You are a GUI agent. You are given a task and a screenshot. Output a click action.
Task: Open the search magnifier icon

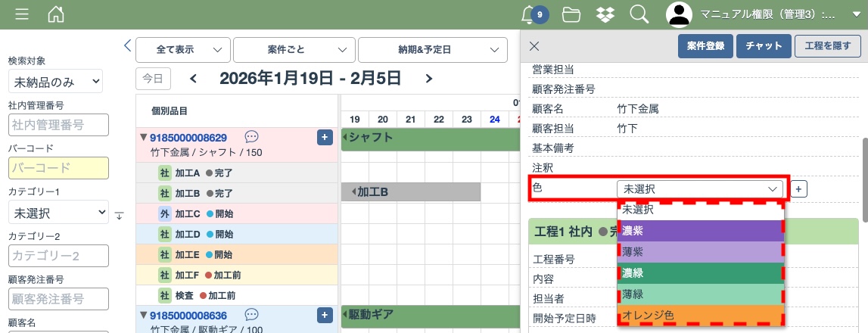639,14
